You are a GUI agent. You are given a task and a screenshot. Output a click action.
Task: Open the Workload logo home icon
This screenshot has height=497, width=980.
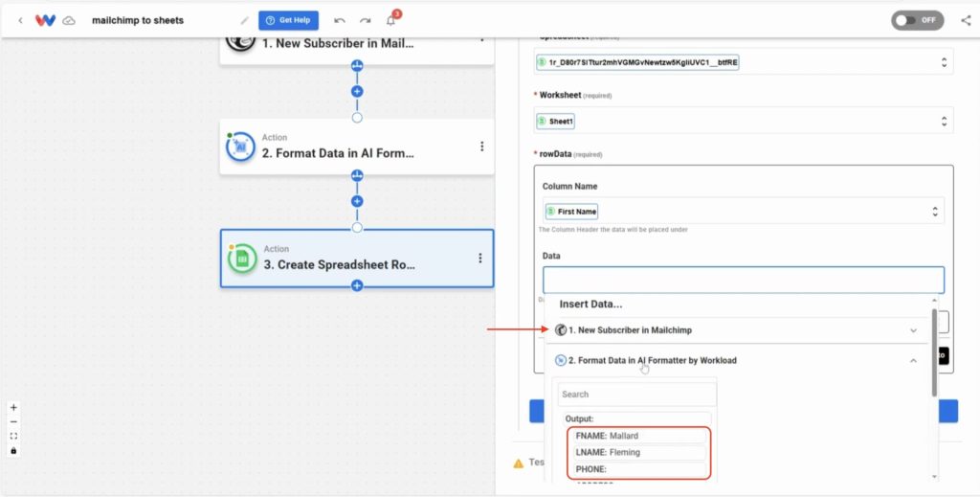pos(46,21)
